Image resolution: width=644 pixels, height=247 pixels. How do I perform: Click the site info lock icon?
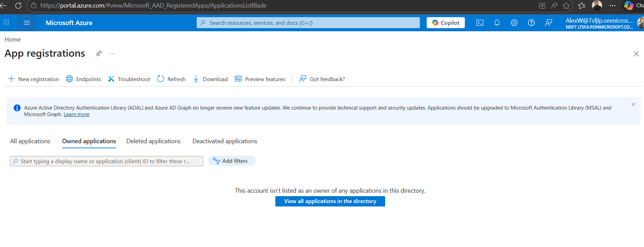pos(34,5)
